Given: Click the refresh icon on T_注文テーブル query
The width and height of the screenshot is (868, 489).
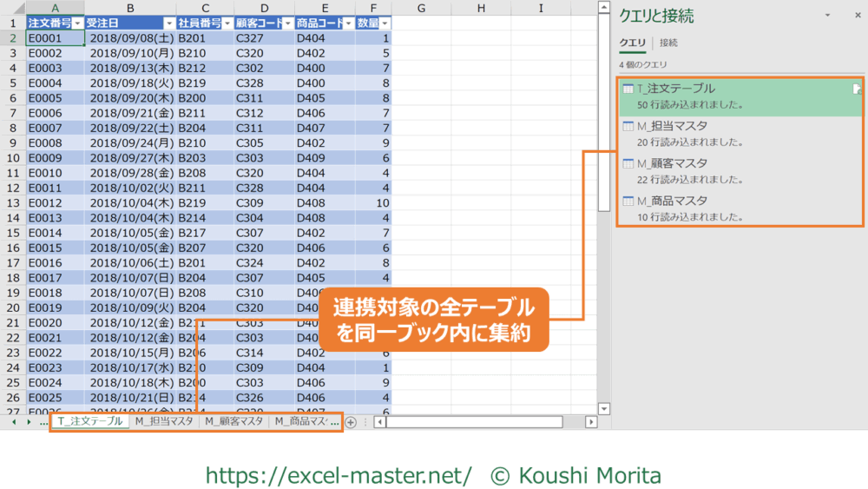Looking at the screenshot, I should pyautogui.click(x=857, y=89).
